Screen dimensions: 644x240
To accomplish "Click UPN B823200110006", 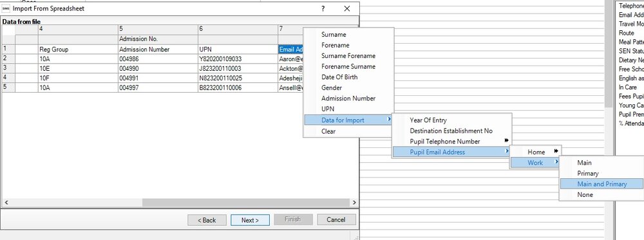I will pyautogui.click(x=238, y=88).
